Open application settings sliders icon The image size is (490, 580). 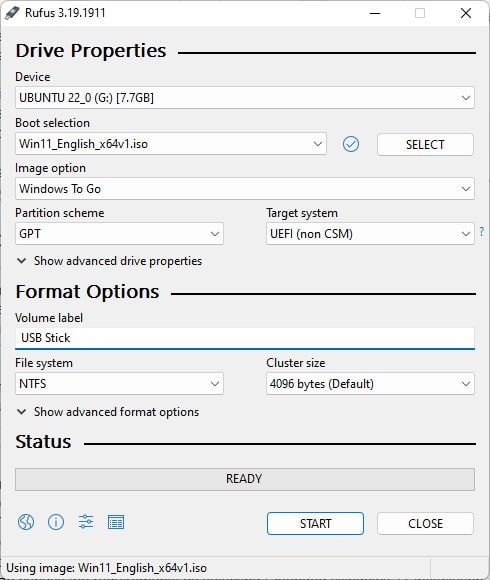[86, 522]
